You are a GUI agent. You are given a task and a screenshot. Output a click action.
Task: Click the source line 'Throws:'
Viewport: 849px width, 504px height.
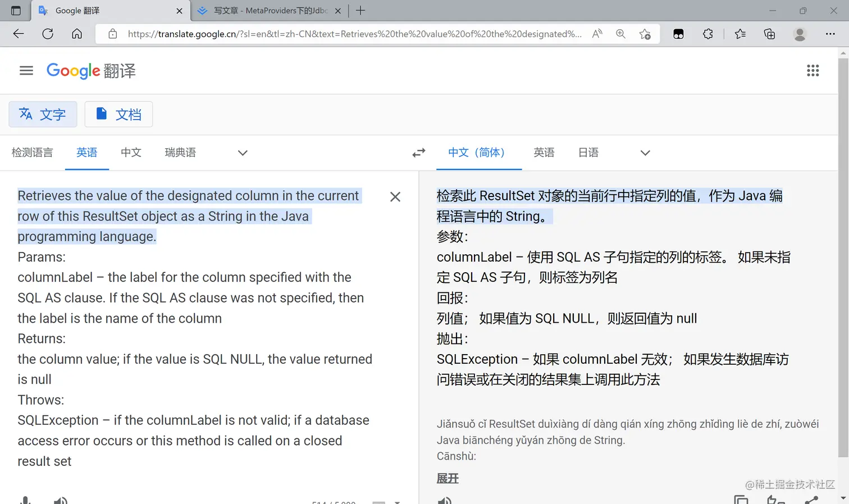click(x=41, y=400)
